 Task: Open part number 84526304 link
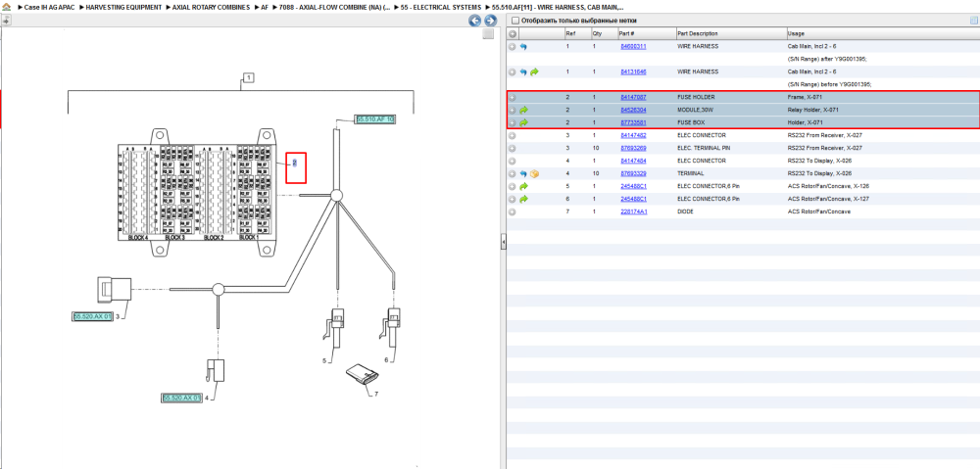(633, 110)
